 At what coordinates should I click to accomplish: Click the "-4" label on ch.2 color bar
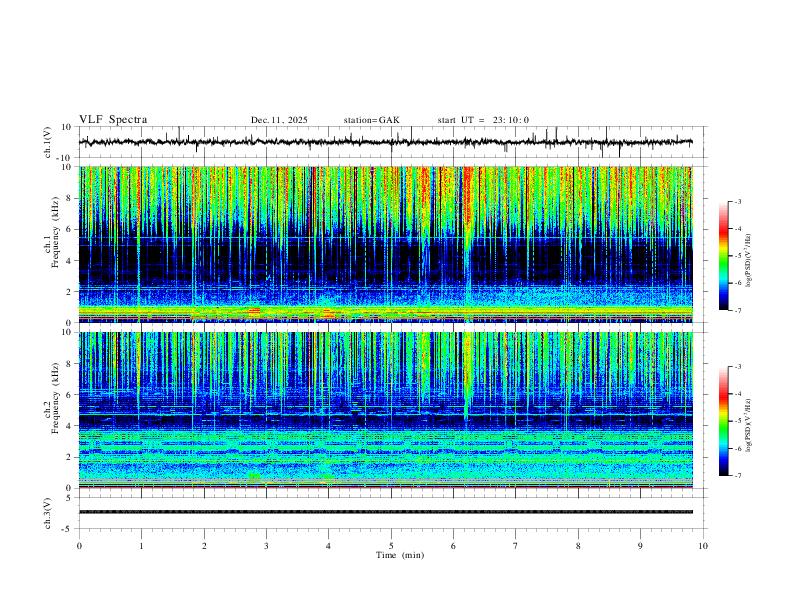point(737,394)
